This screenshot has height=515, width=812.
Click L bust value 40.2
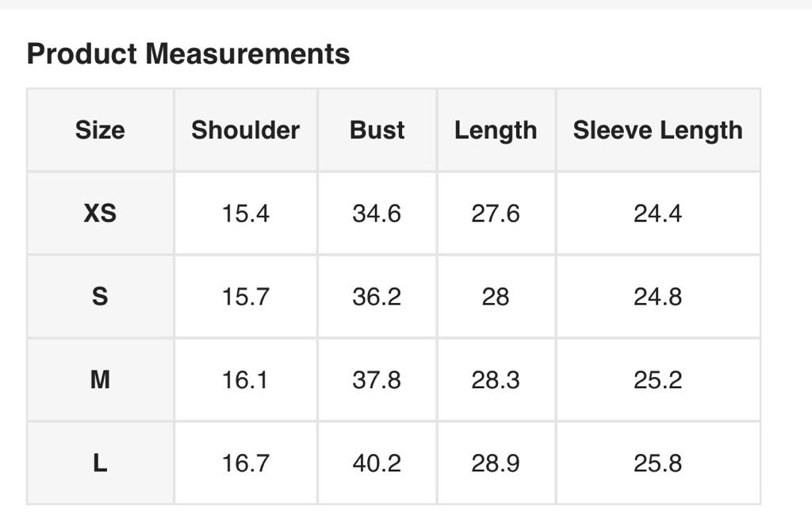[377, 463]
